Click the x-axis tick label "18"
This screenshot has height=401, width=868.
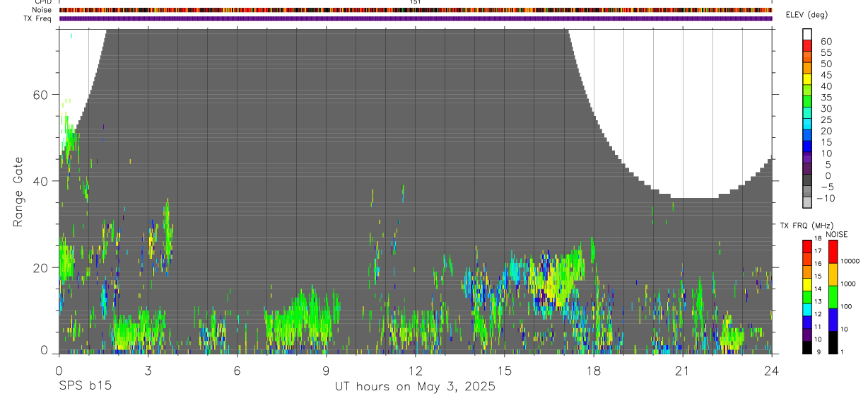tap(593, 371)
